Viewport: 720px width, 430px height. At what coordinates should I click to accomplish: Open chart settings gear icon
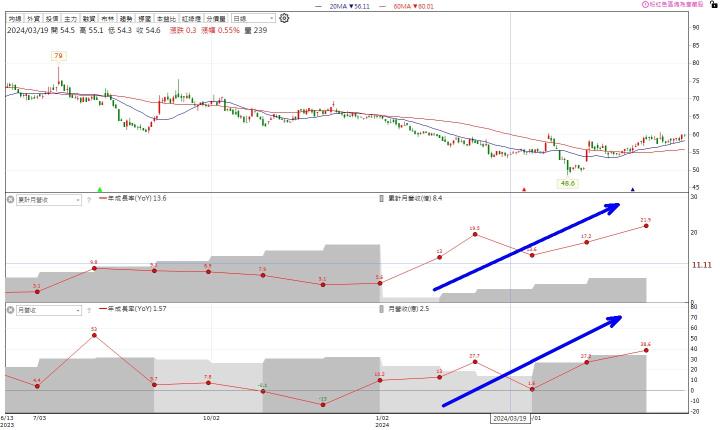[x=285, y=18]
